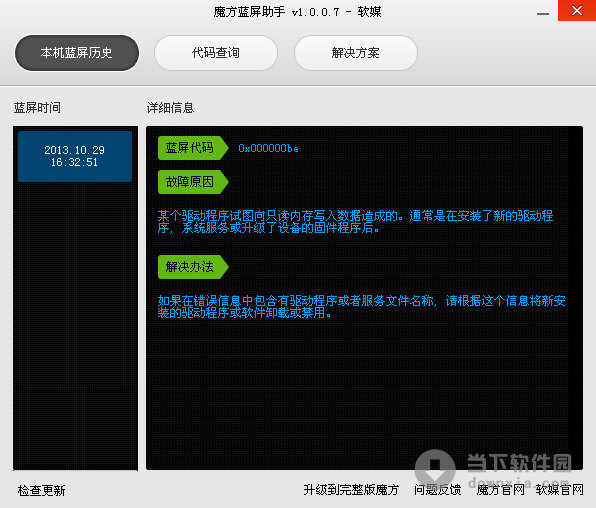Visit the 魔方官网 link
The height and width of the screenshot is (508, 596).
click(x=500, y=489)
